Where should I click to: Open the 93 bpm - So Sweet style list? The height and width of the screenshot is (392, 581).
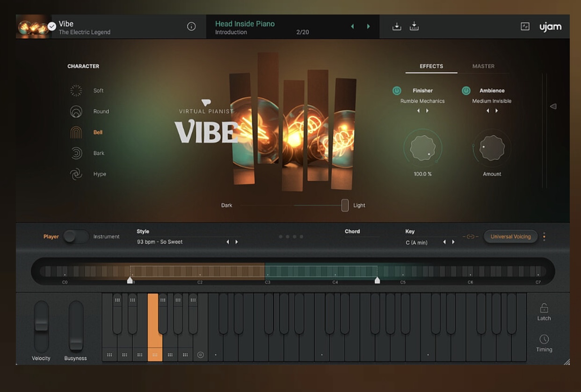click(x=160, y=242)
